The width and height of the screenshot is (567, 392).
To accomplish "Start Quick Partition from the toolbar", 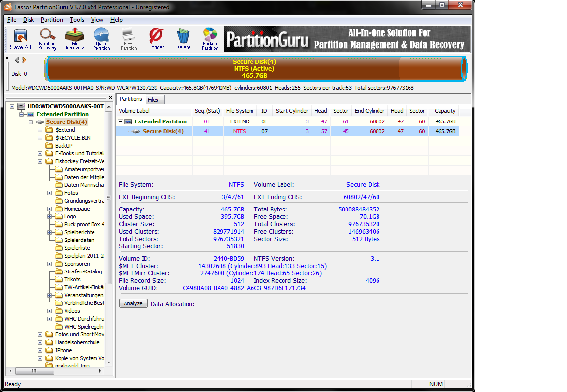I will tap(101, 39).
